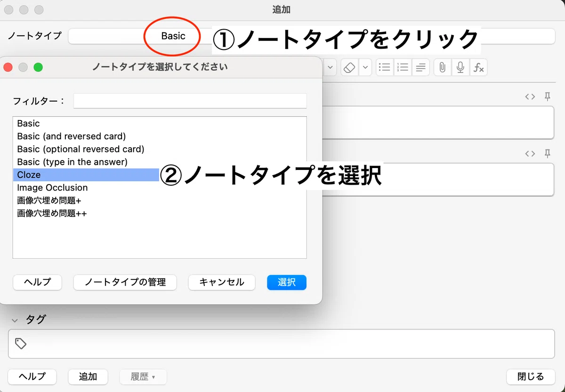
Task: Select "画像穴埋め問題+" note type
Action: (x=160, y=200)
